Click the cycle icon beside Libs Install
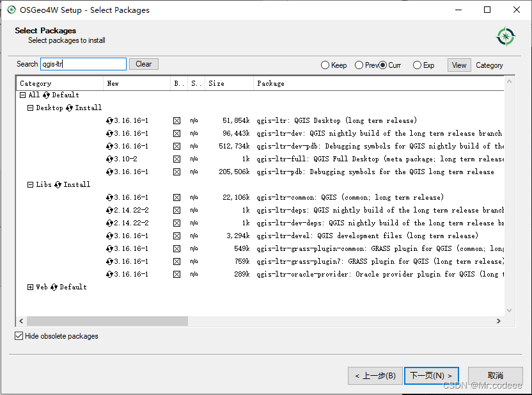This screenshot has height=395, width=532. [x=58, y=185]
